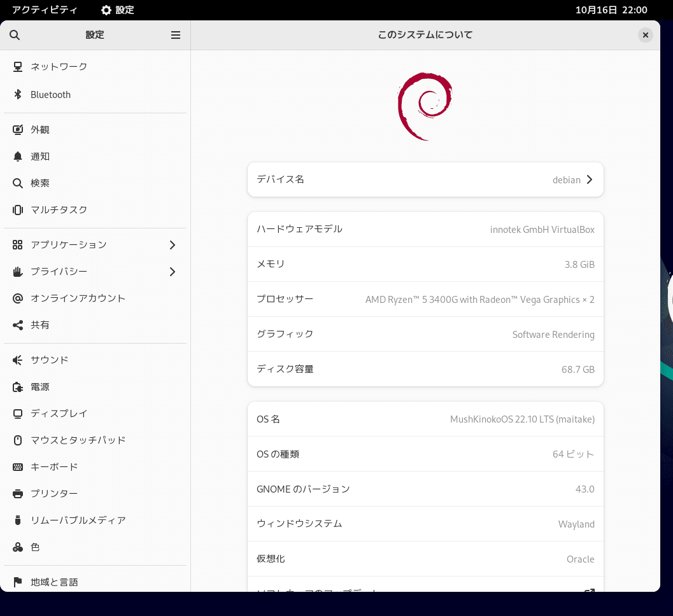Click the 検索 magnifier icon in sidebar list
The height and width of the screenshot is (616, 673).
point(18,183)
